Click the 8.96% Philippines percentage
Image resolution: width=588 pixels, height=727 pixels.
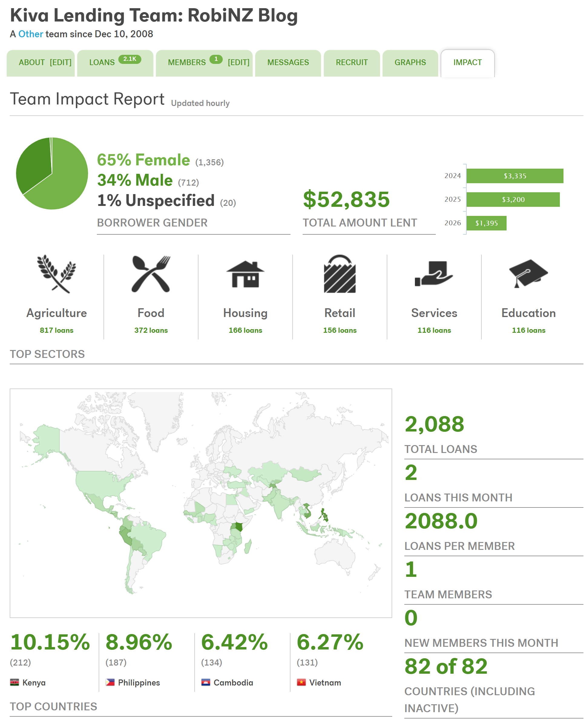[x=139, y=642]
